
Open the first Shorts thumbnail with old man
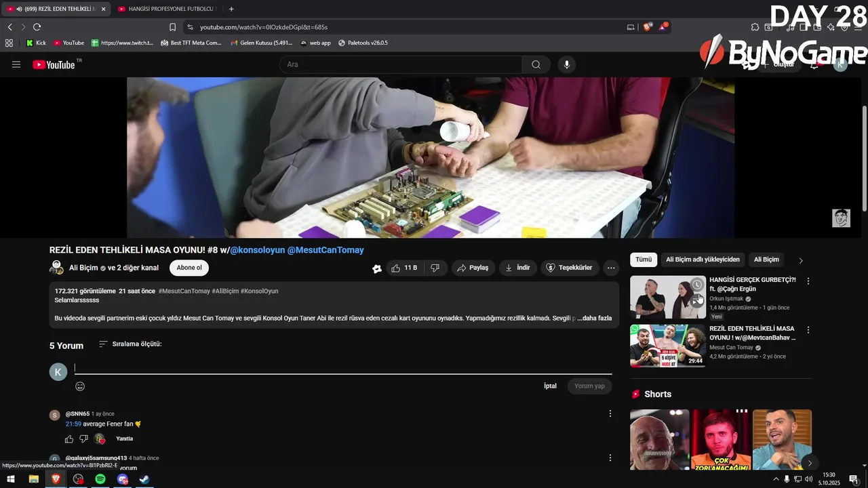click(659, 439)
